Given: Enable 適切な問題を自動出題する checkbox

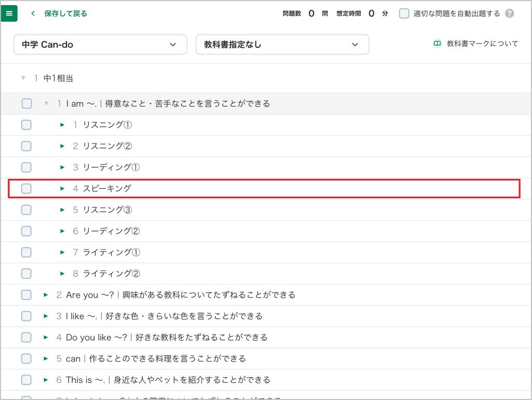Looking at the screenshot, I should 404,14.
